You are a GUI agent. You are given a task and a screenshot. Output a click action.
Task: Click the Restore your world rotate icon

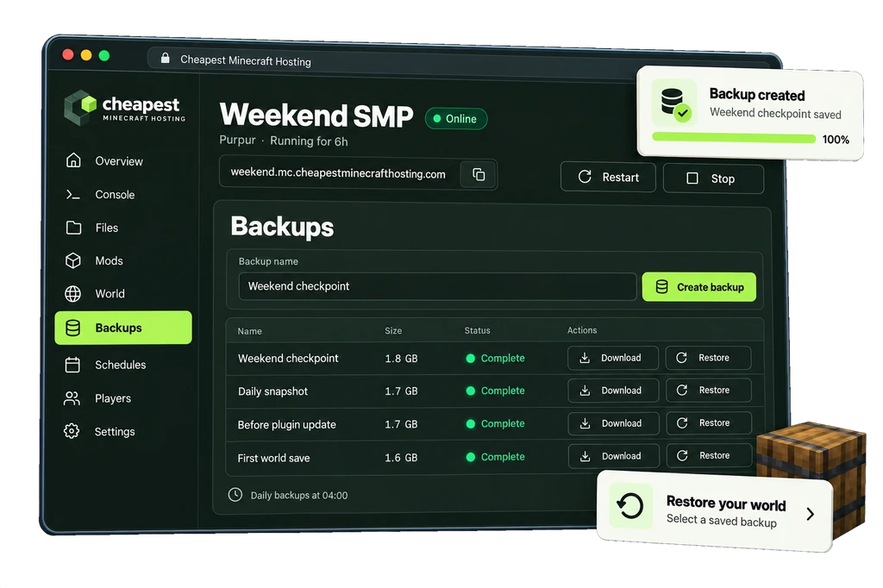(630, 506)
